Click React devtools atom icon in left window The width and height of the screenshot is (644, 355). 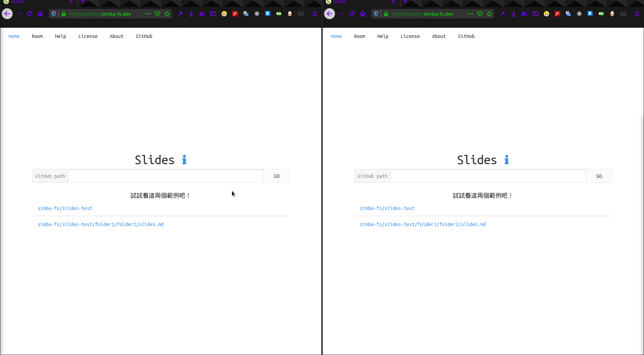click(257, 14)
